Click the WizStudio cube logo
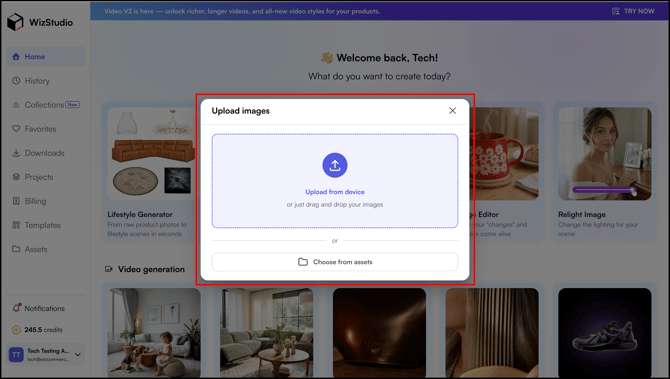 click(x=15, y=22)
